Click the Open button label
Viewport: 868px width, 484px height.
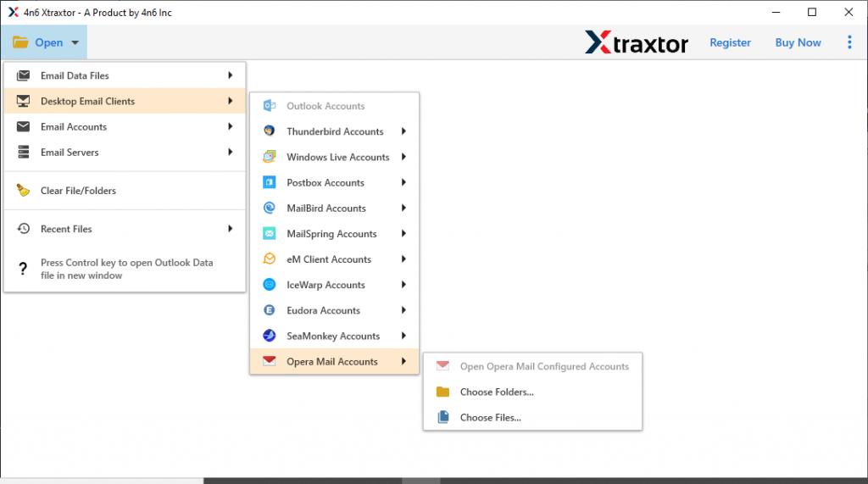pyautogui.click(x=48, y=42)
